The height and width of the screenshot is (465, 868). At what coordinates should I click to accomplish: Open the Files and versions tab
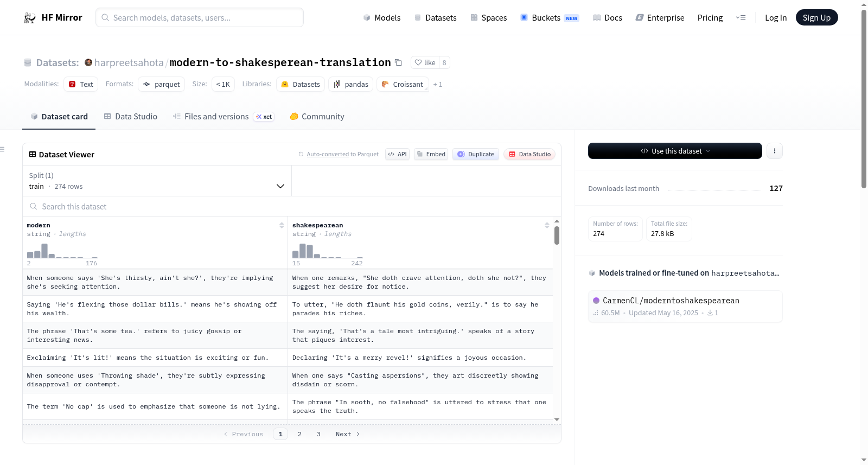(224, 117)
